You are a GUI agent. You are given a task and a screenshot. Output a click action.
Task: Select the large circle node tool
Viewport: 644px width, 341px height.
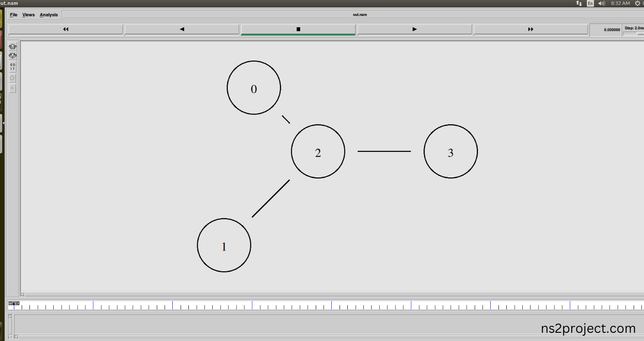[13, 78]
